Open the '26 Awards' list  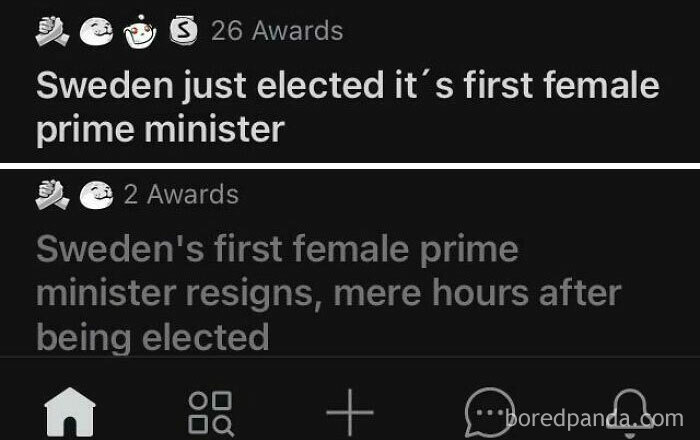pyautogui.click(x=276, y=32)
